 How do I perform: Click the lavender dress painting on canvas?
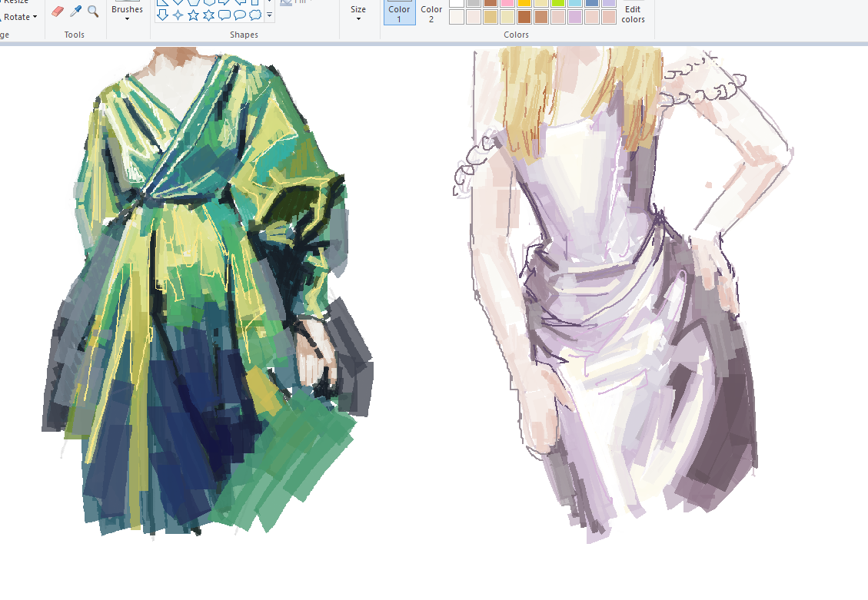point(623,295)
